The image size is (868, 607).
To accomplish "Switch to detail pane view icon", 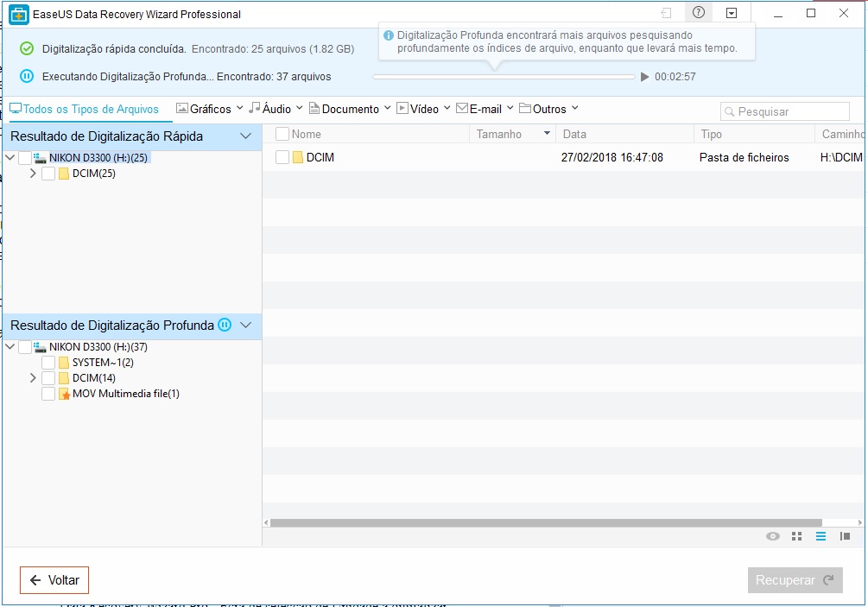I will coord(845,536).
